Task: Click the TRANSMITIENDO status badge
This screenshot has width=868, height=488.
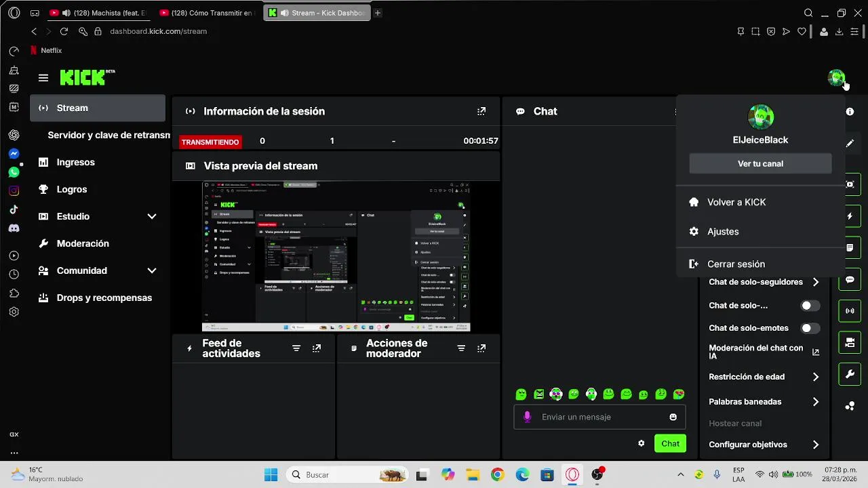Action: pyautogui.click(x=210, y=142)
